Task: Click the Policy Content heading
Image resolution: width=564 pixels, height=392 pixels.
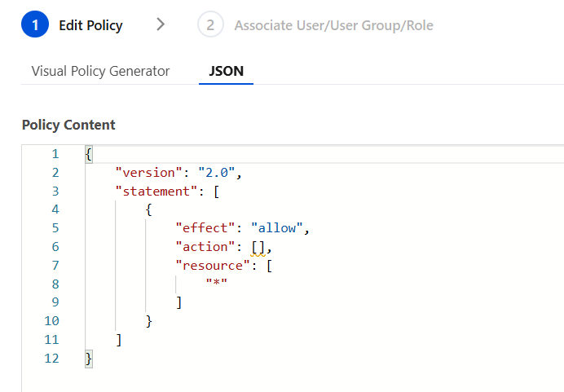Action: 68,125
